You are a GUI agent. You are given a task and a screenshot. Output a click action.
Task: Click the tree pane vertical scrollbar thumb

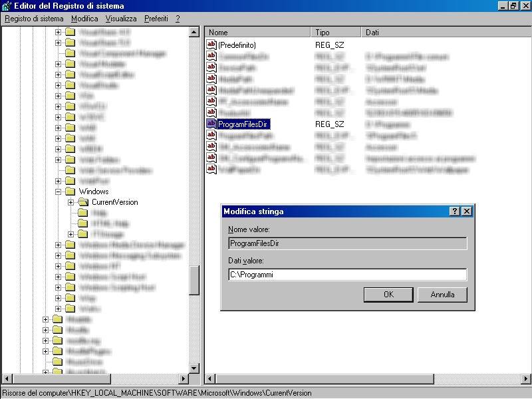coord(194,279)
